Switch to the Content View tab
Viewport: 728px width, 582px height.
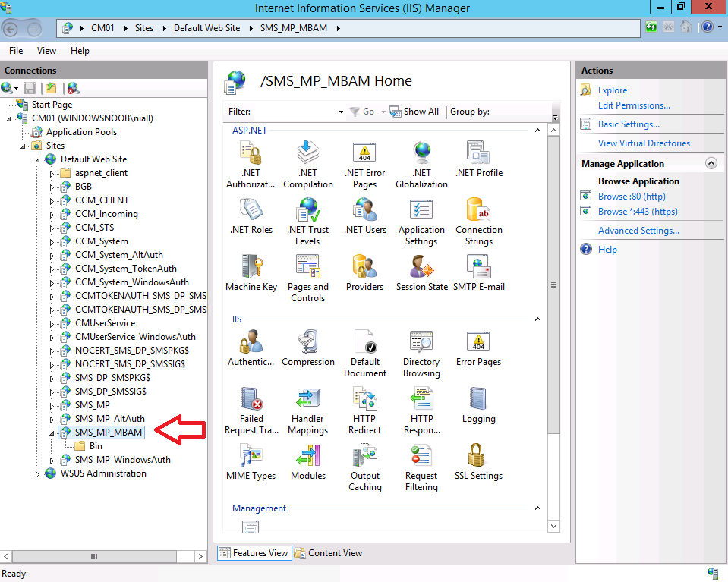[x=328, y=553]
